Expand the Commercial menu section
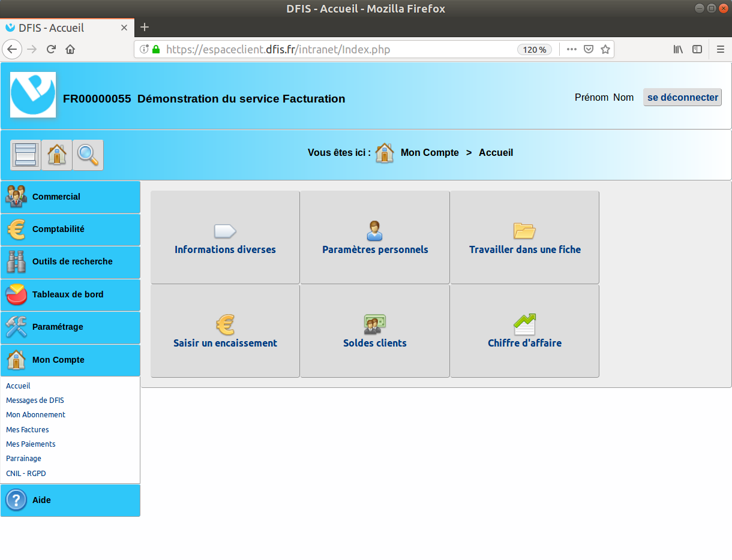Viewport: 732px width, 560px height. [70, 197]
